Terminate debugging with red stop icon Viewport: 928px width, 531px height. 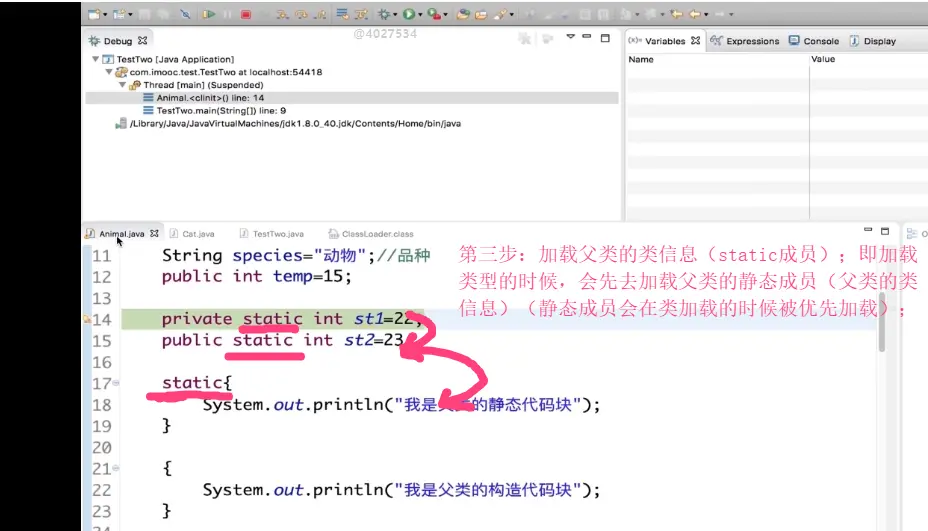246,14
